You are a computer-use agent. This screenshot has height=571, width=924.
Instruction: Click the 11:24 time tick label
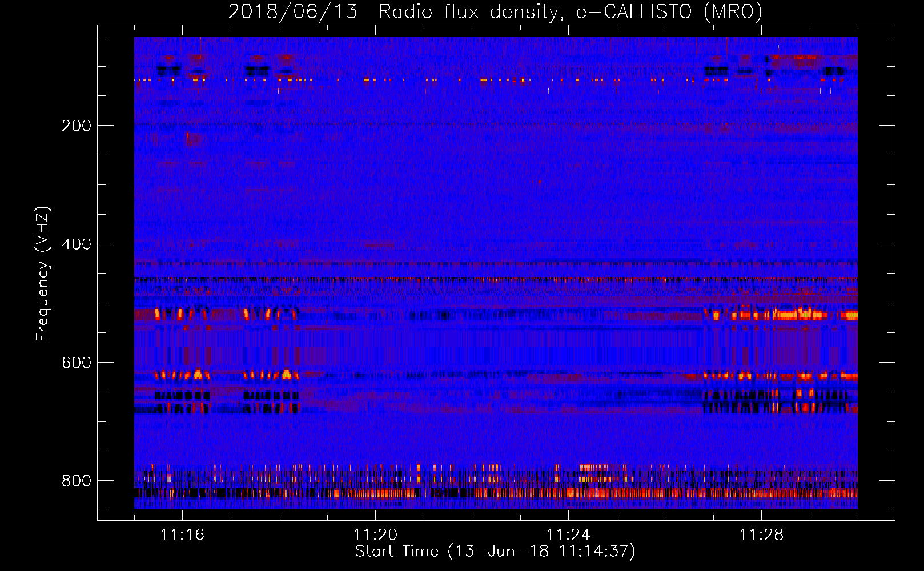click(568, 535)
